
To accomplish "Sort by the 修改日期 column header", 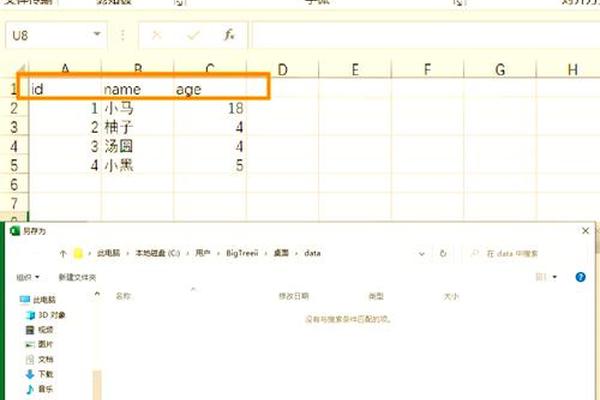I will click(294, 296).
